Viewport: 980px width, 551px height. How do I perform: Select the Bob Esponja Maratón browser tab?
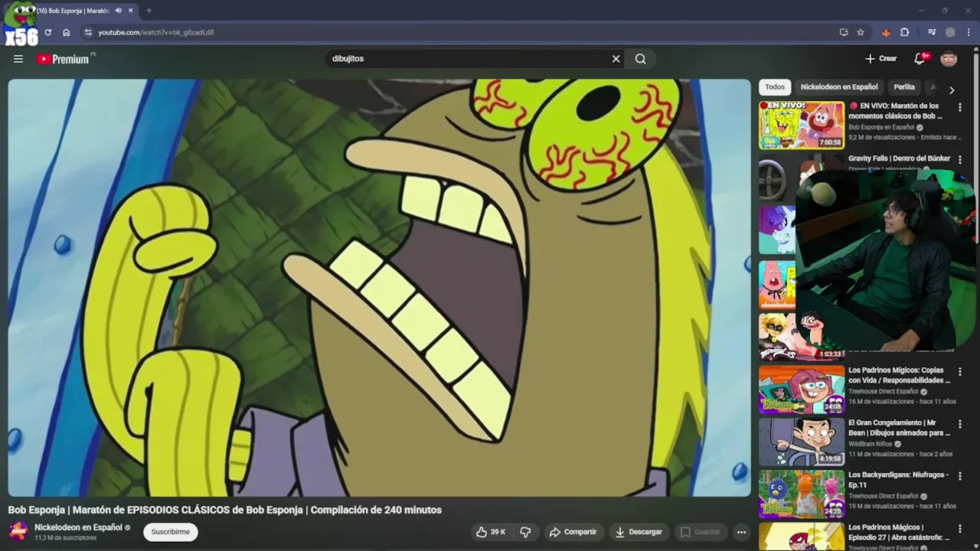pos(73,11)
